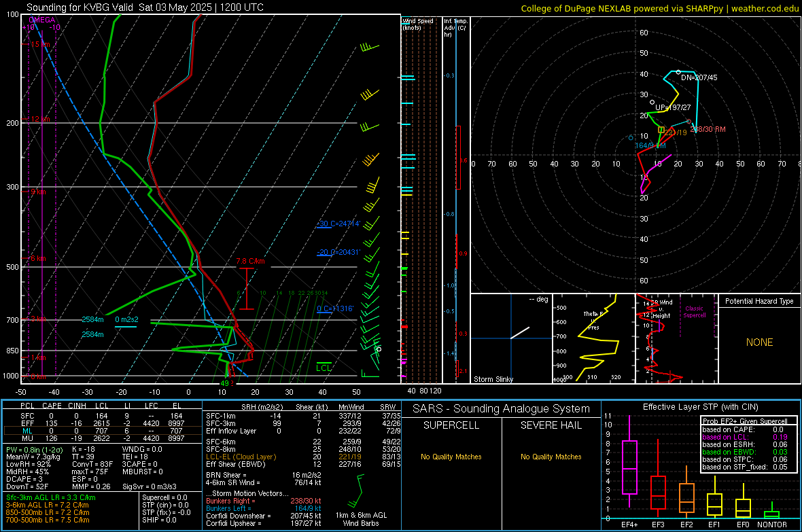This screenshot has height=532, width=802.
Task: Click 'SARS - Sounding Analogue System' heading
Action: point(502,409)
